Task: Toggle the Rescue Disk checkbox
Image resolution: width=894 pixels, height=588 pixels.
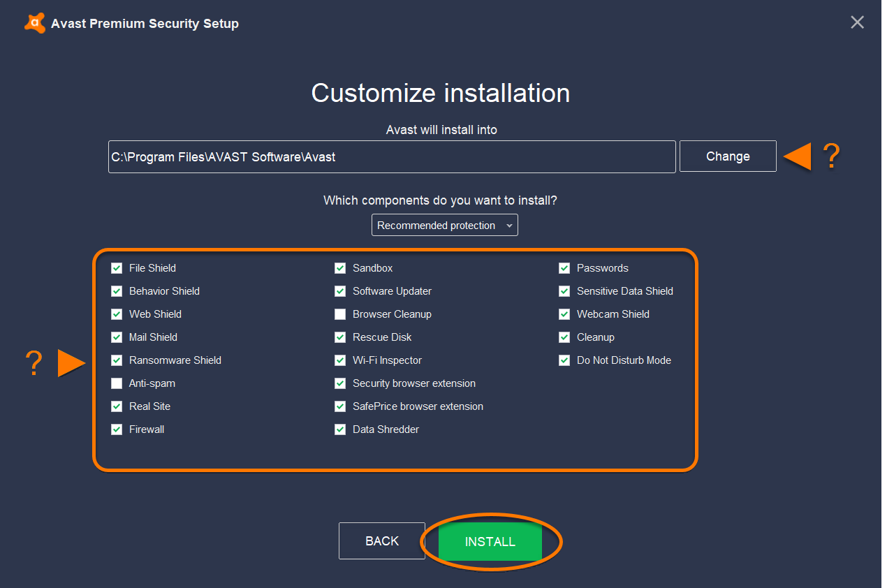Action: [x=340, y=337]
